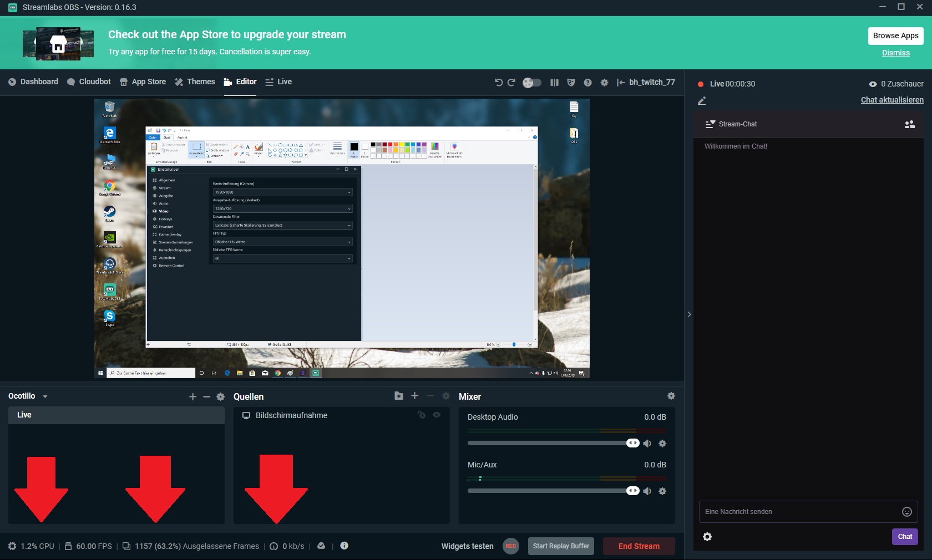Mute Desktop Audio speaker icon
The image size is (932, 560).
coord(647,443)
